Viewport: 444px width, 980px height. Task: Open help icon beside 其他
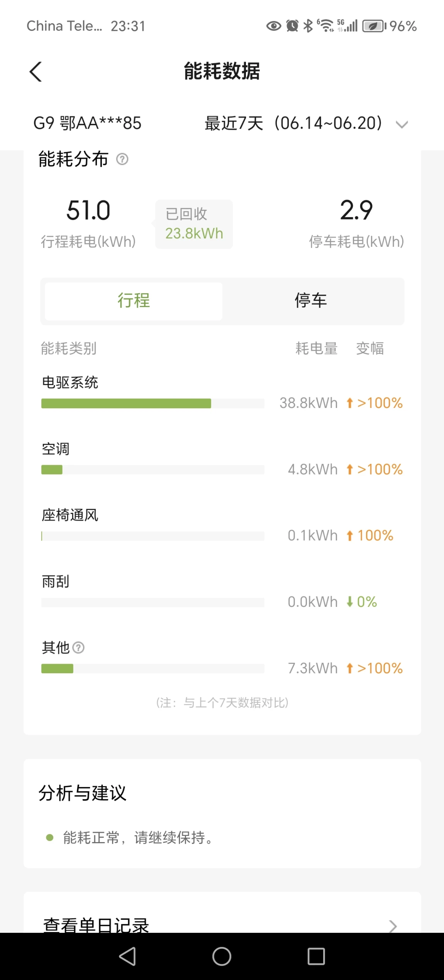click(x=78, y=647)
